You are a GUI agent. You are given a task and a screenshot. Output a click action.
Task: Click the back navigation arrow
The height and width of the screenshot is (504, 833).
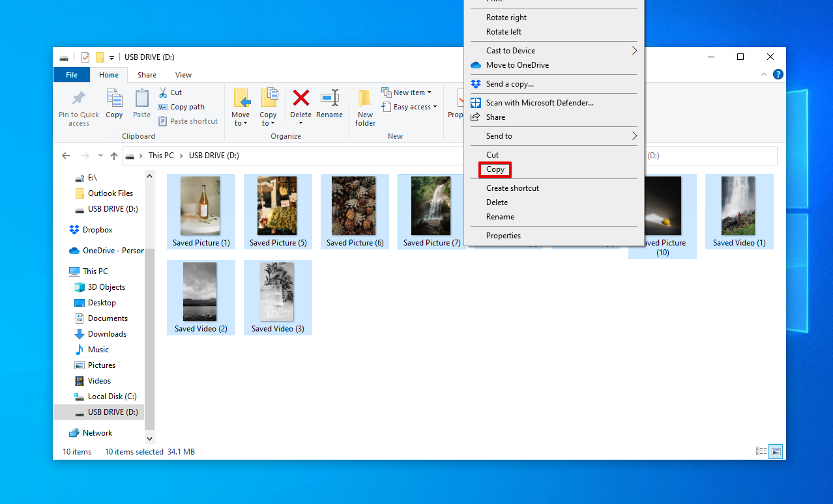click(66, 155)
